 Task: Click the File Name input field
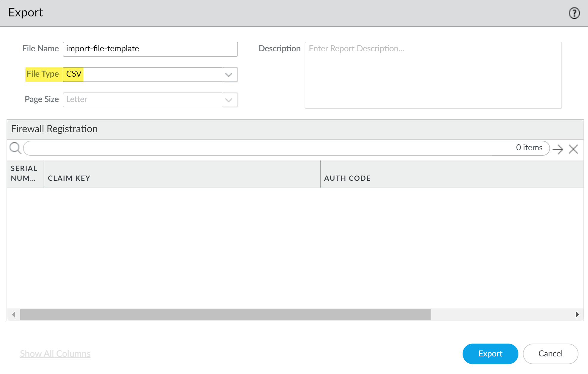pos(150,49)
